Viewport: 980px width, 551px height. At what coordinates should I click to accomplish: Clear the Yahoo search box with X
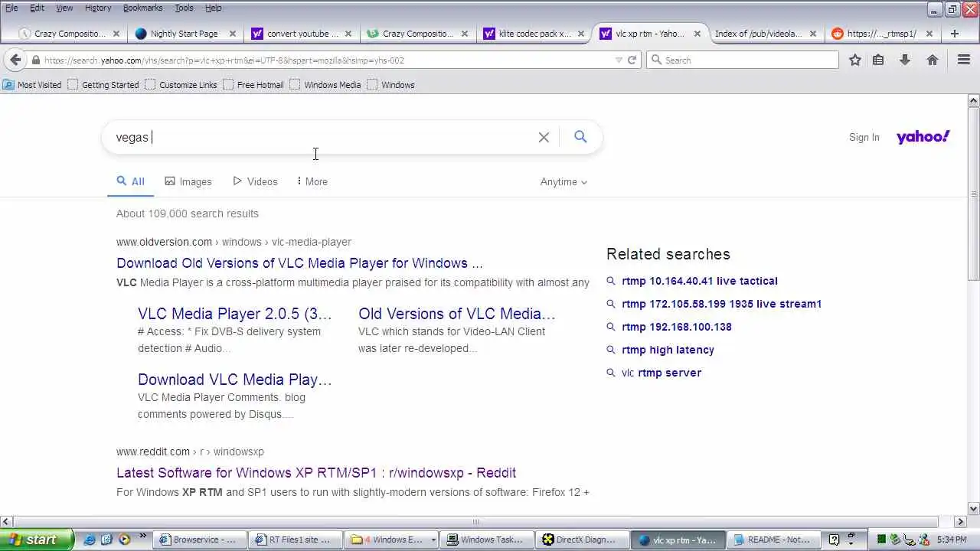[x=544, y=138]
